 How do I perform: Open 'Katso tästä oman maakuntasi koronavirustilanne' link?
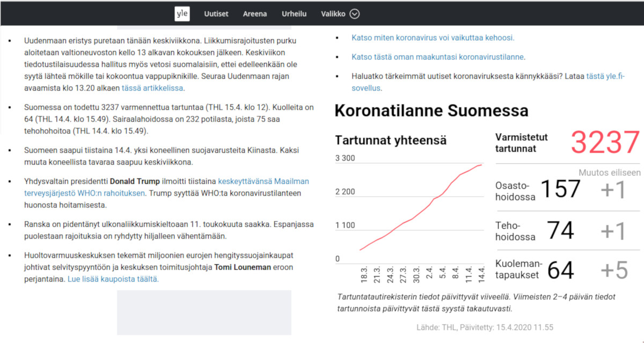(x=438, y=57)
